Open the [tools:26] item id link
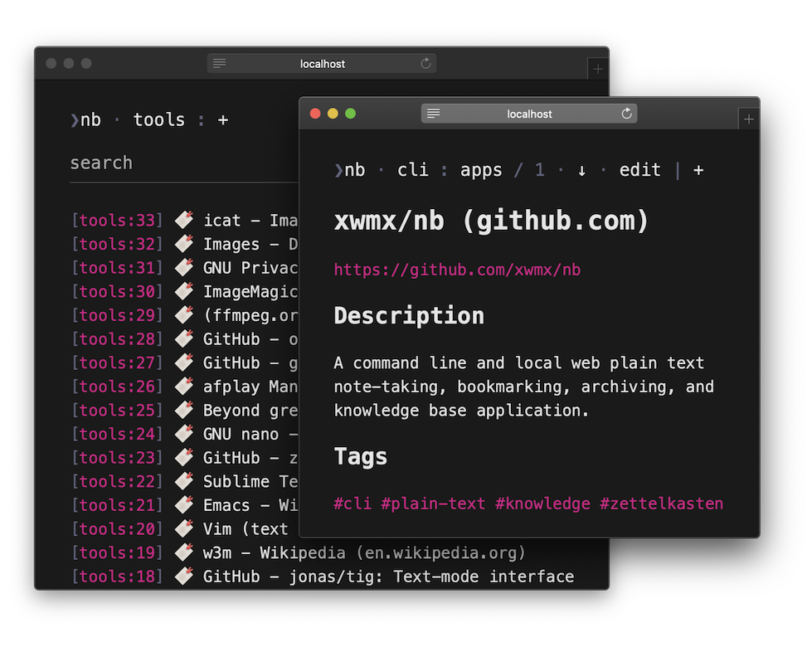The height and width of the screenshot is (652, 812). [117, 387]
